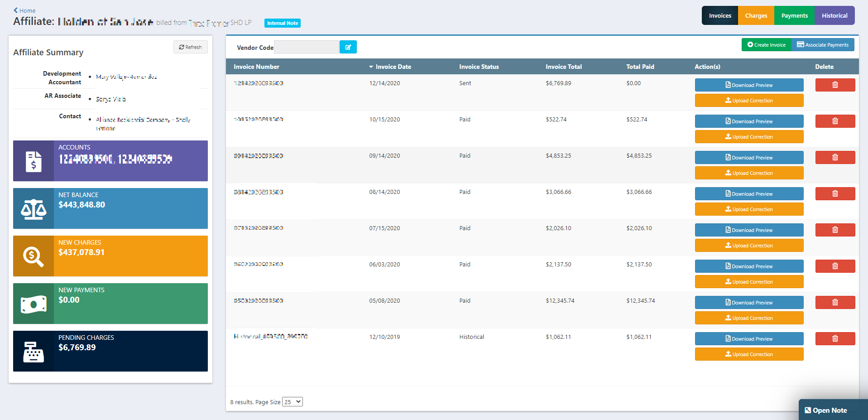The image size is (868, 420).
Task: Click the Invoice Date sort arrow
Action: [x=371, y=66]
